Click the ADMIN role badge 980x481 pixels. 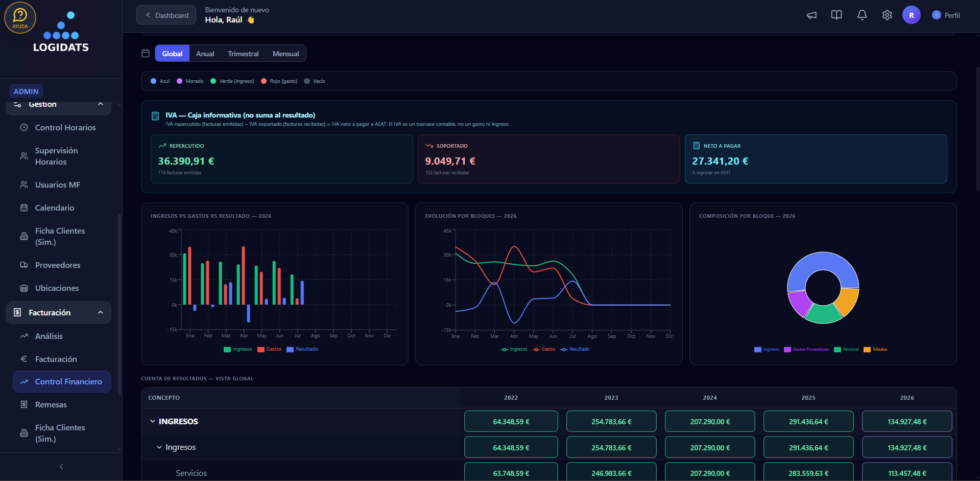tap(26, 91)
